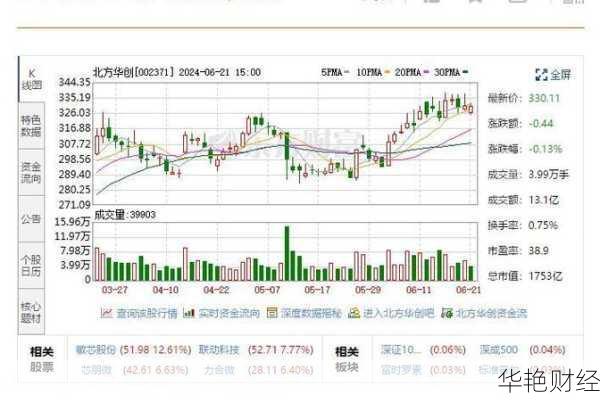Open related sector 深成500
Viewport: 600px width, 400px height.
(x=499, y=350)
